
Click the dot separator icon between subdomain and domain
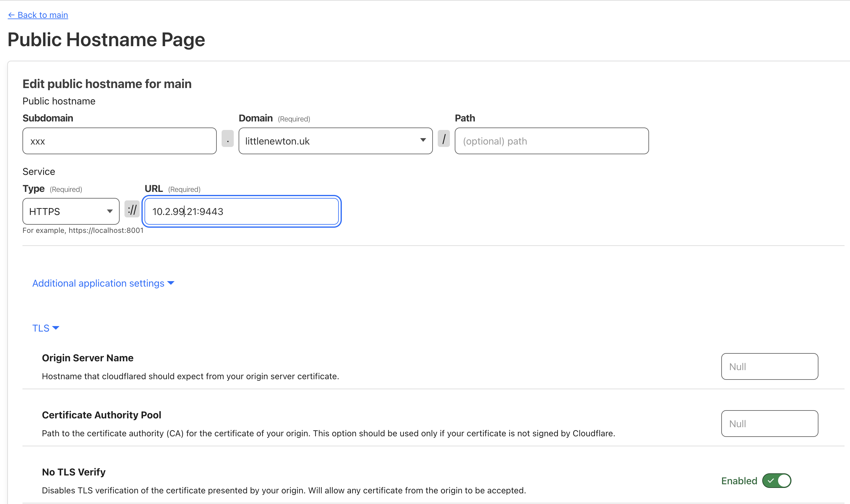tap(229, 141)
